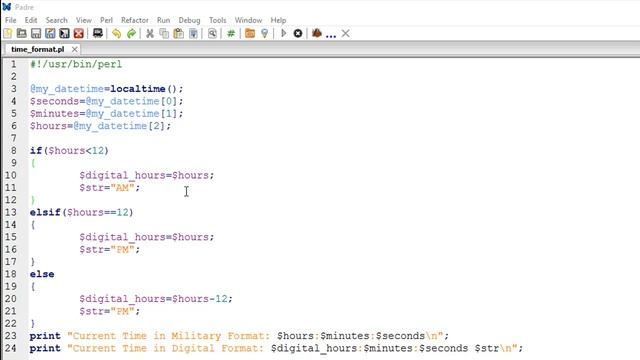Paste from clipboard using the toolbar icon
The image size is (640, 360).
coord(178,33)
